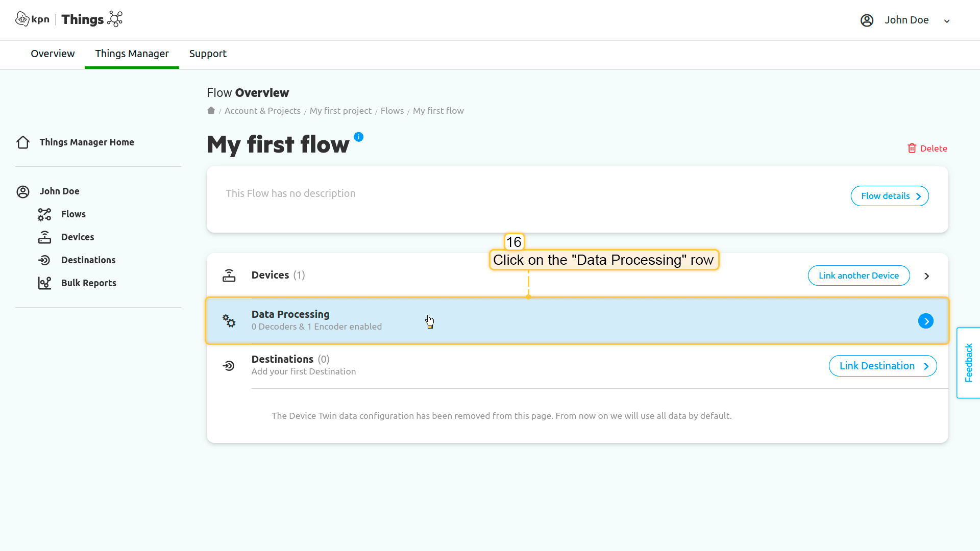Click the Link Destination button
This screenshot has width=980, height=551.
pyautogui.click(x=883, y=366)
